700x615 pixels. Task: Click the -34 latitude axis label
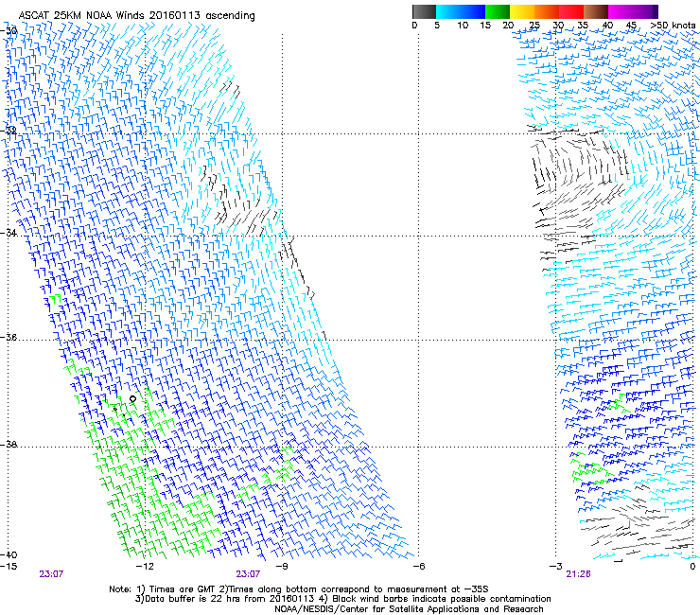tap(9, 233)
